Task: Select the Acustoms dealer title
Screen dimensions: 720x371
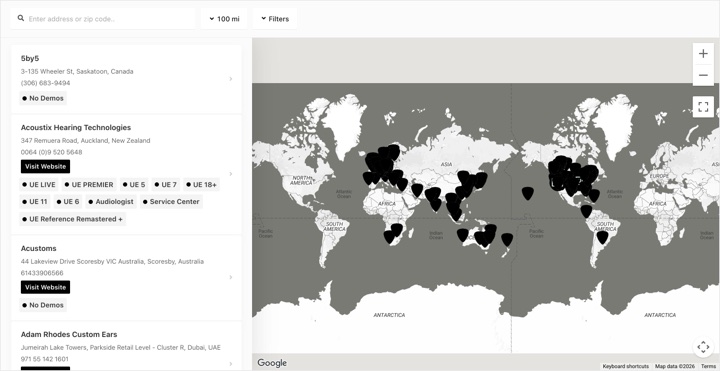Action: 39,248
